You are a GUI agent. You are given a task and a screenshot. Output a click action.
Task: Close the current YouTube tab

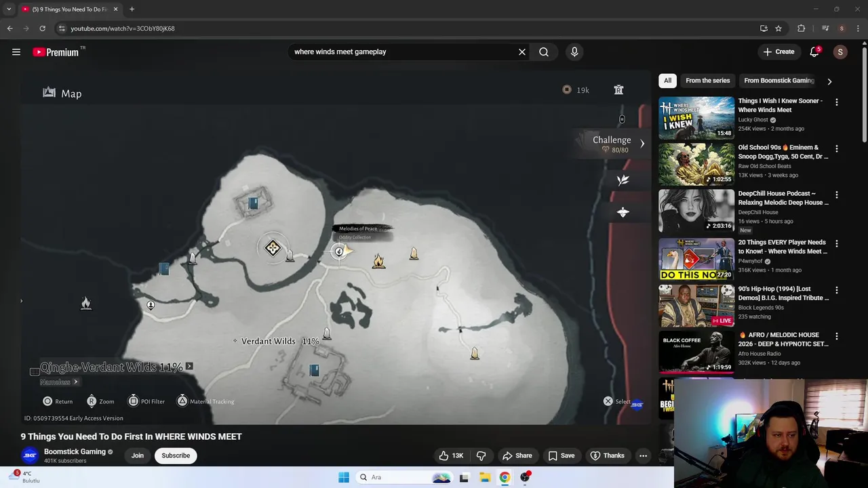[115, 9]
